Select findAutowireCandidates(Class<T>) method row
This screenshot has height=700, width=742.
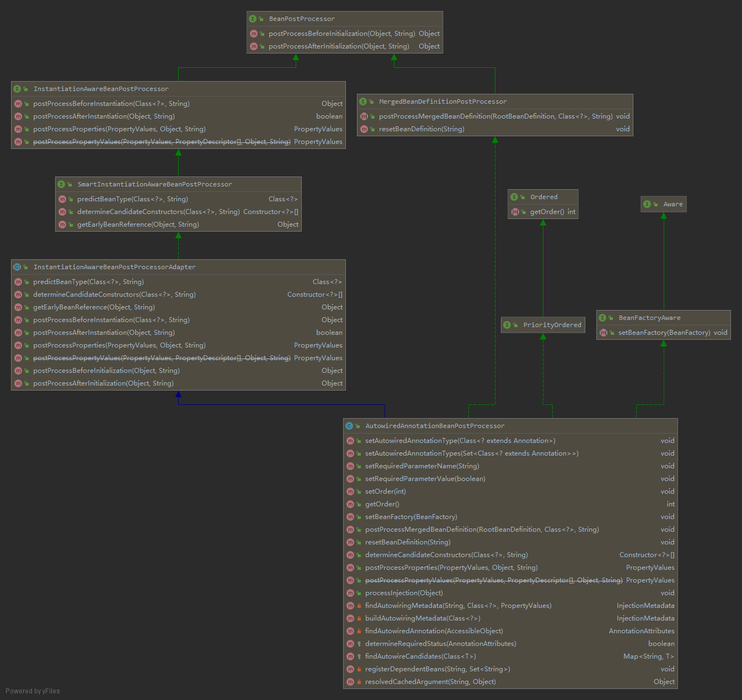click(x=420, y=656)
